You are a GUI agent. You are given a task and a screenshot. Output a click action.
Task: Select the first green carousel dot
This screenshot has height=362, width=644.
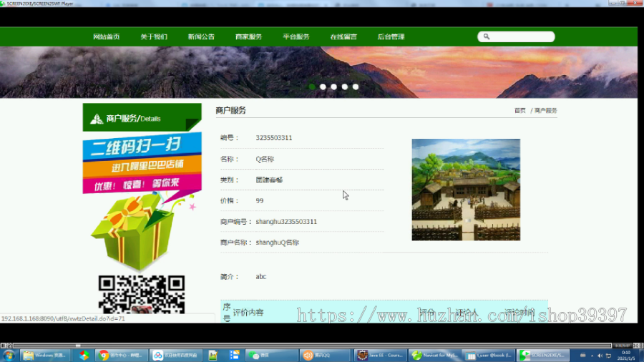pos(312,87)
